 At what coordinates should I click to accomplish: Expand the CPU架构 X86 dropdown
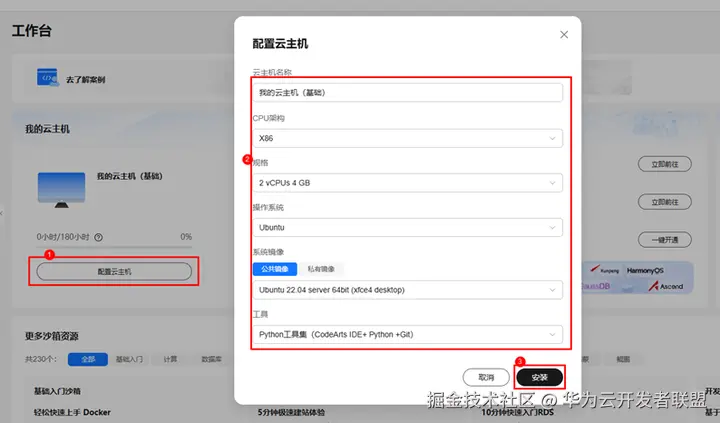coord(408,138)
